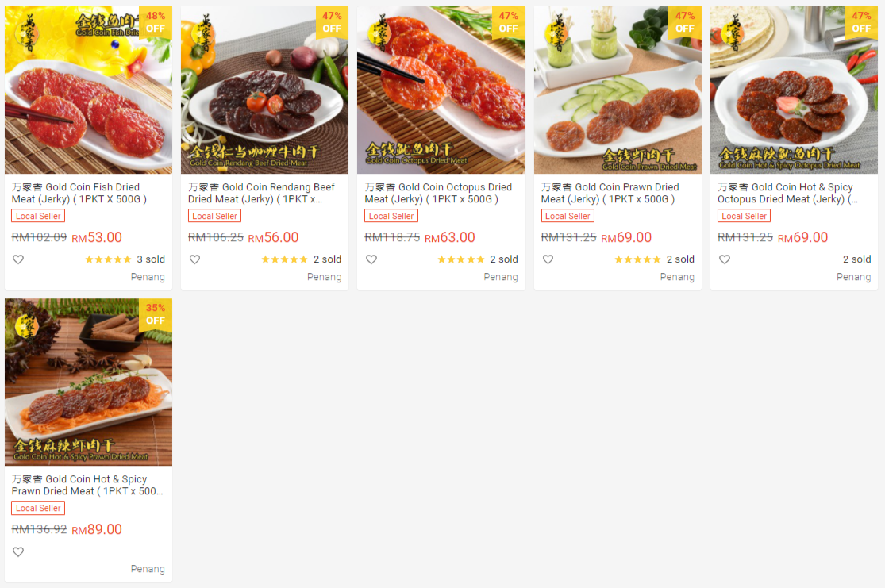
Task: Add Rendang Beef jerky to wishlist
Action: (x=194, y=259)
